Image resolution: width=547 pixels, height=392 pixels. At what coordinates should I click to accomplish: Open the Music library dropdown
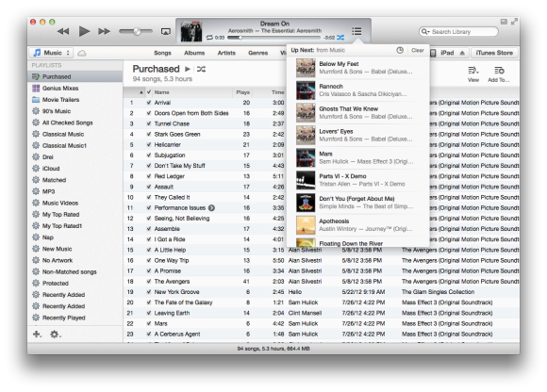51,53
